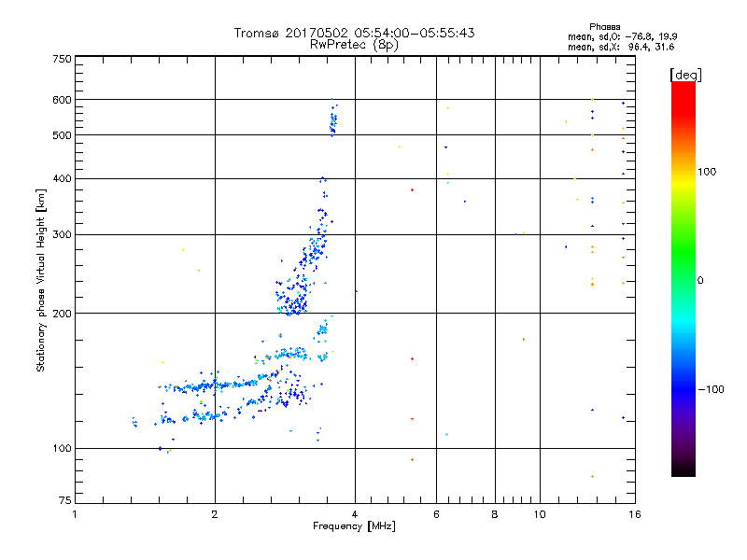The width and height of the screenshot is (747, 560).
Task: Click the x-axis tick label '16'
Action: [635, 514]
